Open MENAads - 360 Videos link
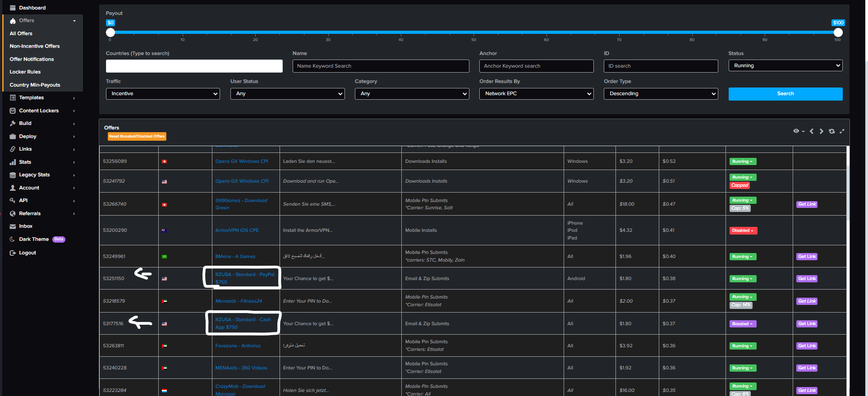 241,368
